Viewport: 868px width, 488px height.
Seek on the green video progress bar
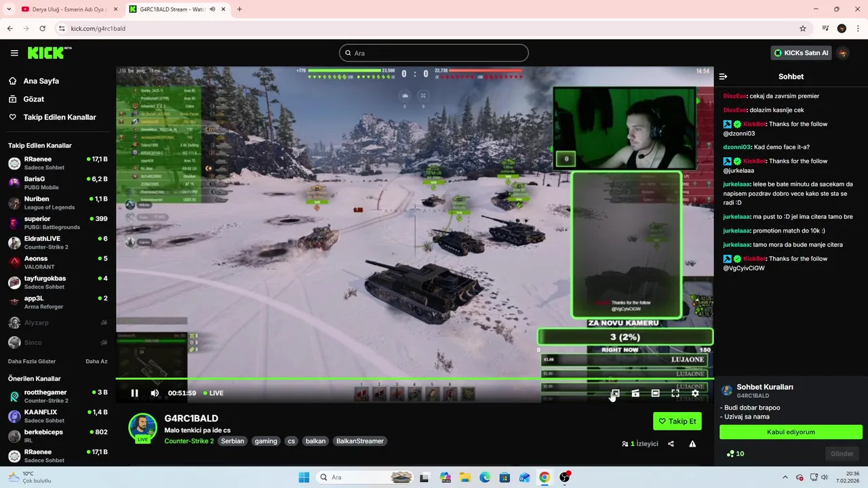point(414,378)
